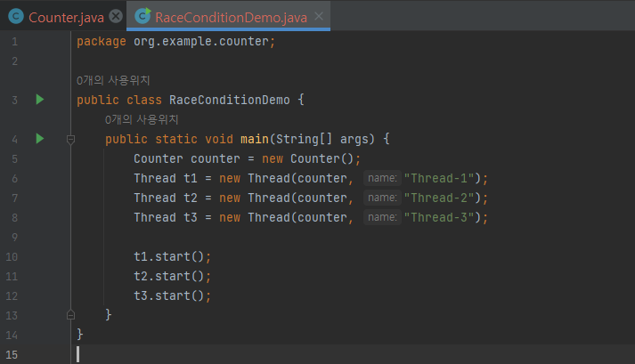Click the name: hint before "Thread-1"
The height and width of the screenshot is (364, 635).
click(x=382, y=178)
